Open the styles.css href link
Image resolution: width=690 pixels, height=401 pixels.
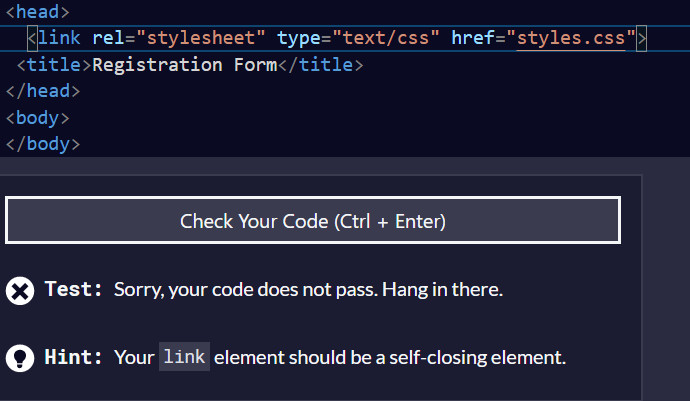571,38
